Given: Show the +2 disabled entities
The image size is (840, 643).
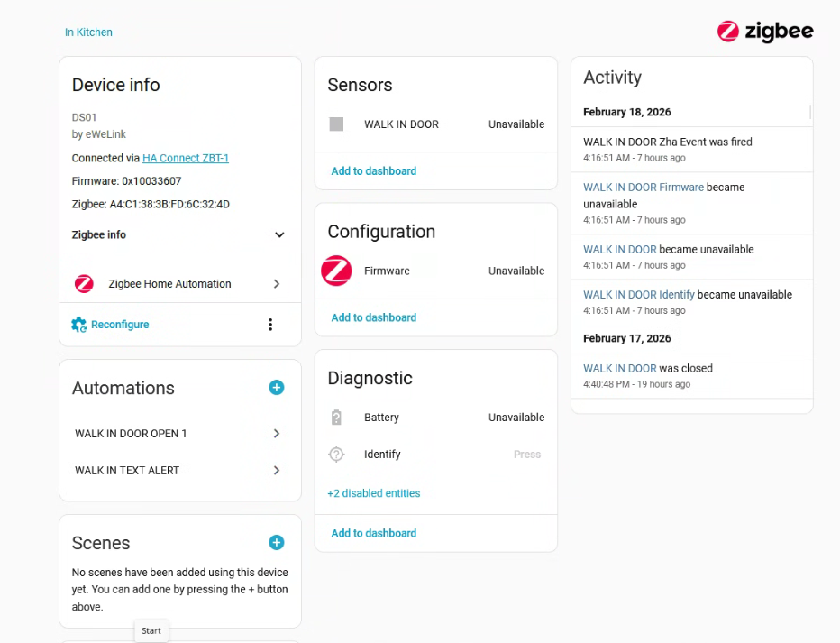Looking at the screenshot, I should [x=373, y=493].
